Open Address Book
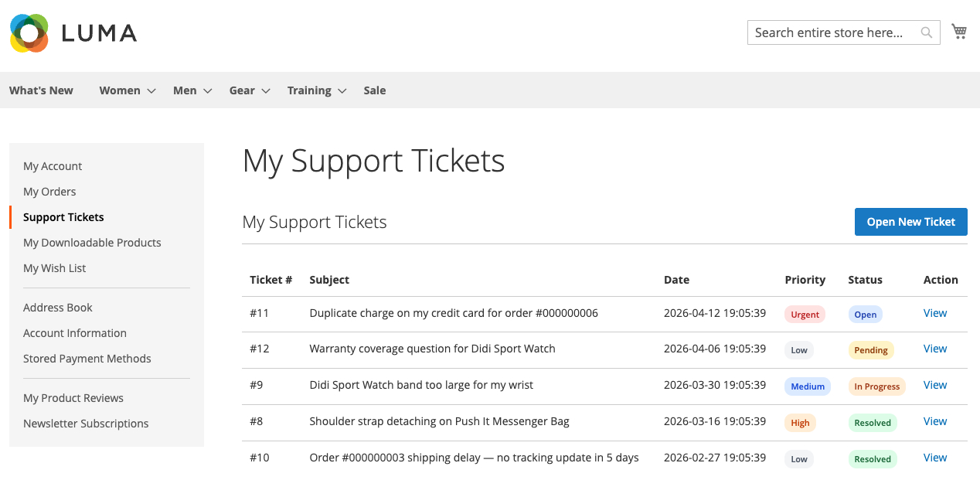Viewport: 980px width, 480px height. pos(58,308)
